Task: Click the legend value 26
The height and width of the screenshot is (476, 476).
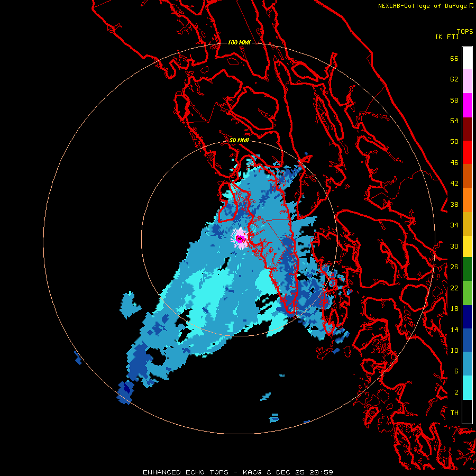Action: [454, 267]
